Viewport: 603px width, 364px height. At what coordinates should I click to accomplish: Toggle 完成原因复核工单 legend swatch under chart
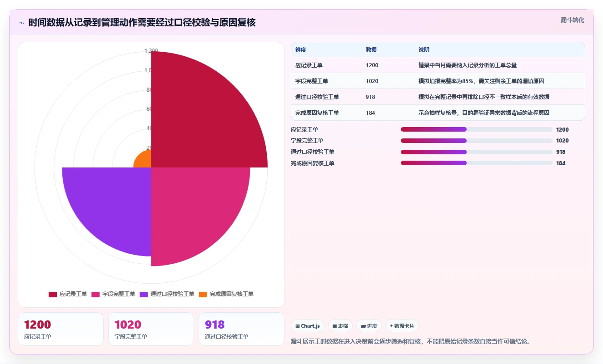tap(203, 294)
